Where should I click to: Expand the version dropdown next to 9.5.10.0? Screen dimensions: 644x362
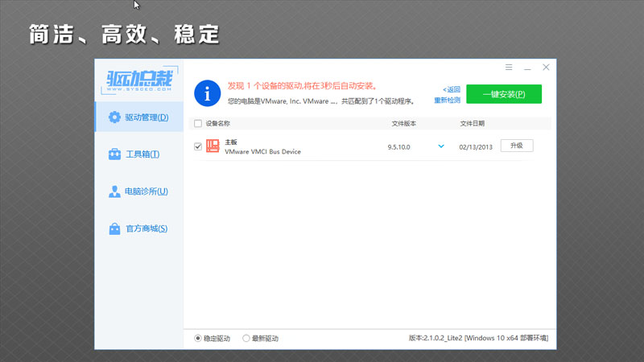coord(441,146)
